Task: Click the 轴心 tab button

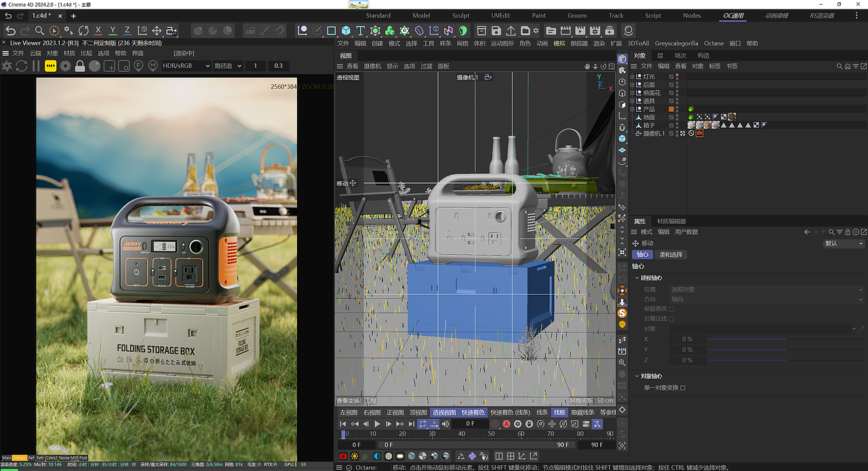Action: point(642,255)
